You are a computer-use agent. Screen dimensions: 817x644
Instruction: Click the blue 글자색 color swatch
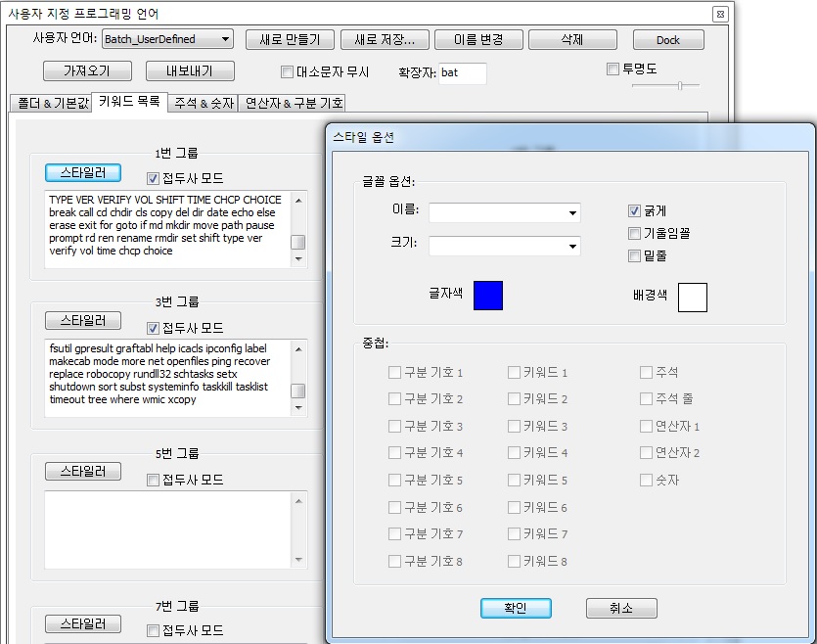(x=486, y=297)
